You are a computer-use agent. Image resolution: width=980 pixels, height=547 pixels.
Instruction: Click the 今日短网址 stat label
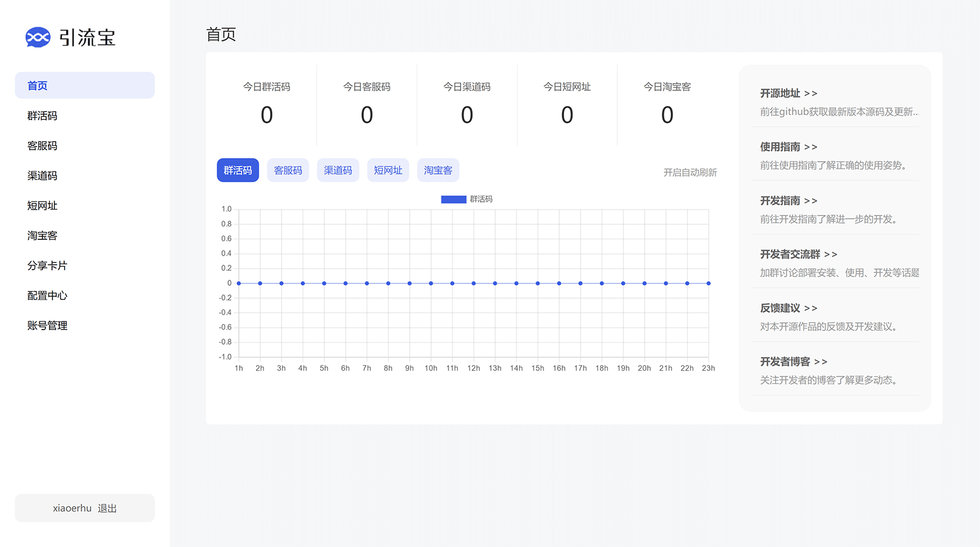[x=567, y=87]
